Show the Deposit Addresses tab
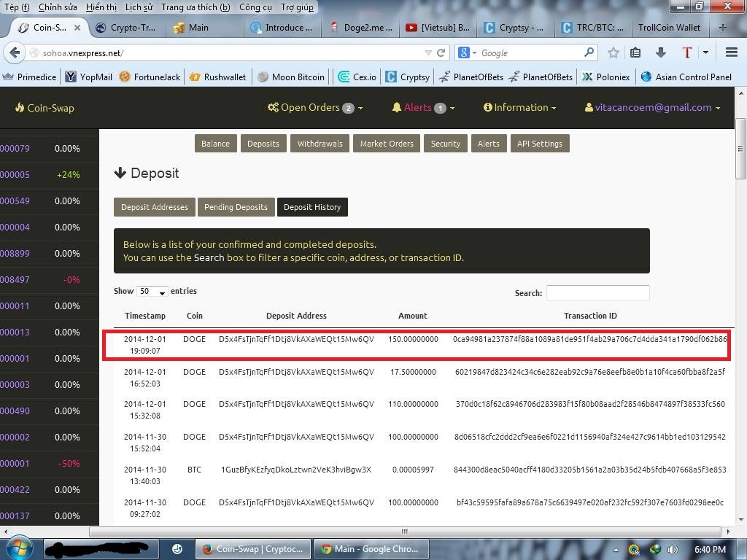 click(x=155, y=207)
